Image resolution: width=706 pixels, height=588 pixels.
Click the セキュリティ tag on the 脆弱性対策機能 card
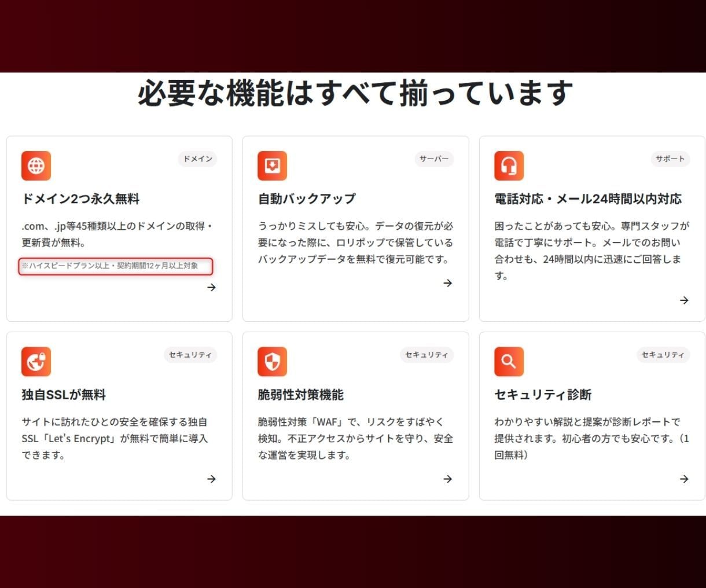426,355
